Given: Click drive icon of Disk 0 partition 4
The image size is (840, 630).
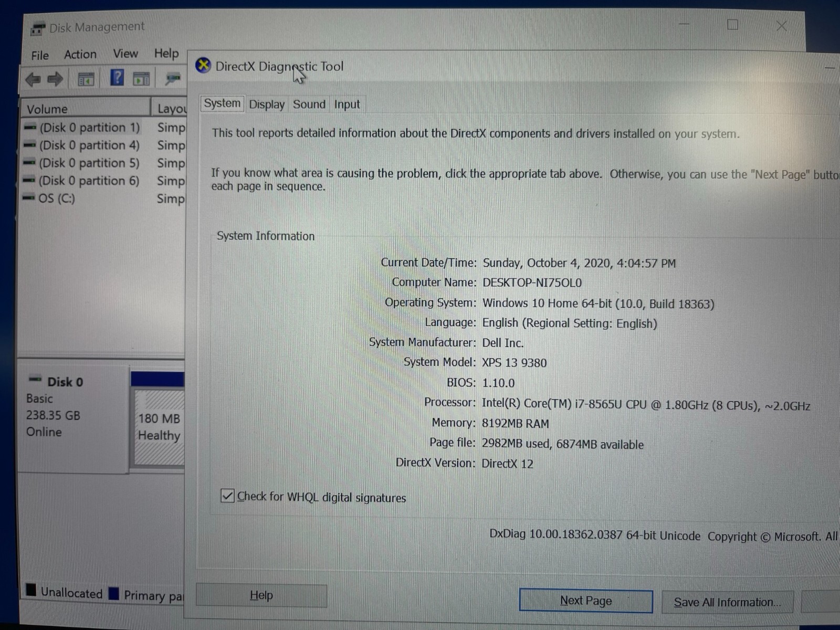Looking at the screenshot, I should pyautogui.click(x=30, y=145).
